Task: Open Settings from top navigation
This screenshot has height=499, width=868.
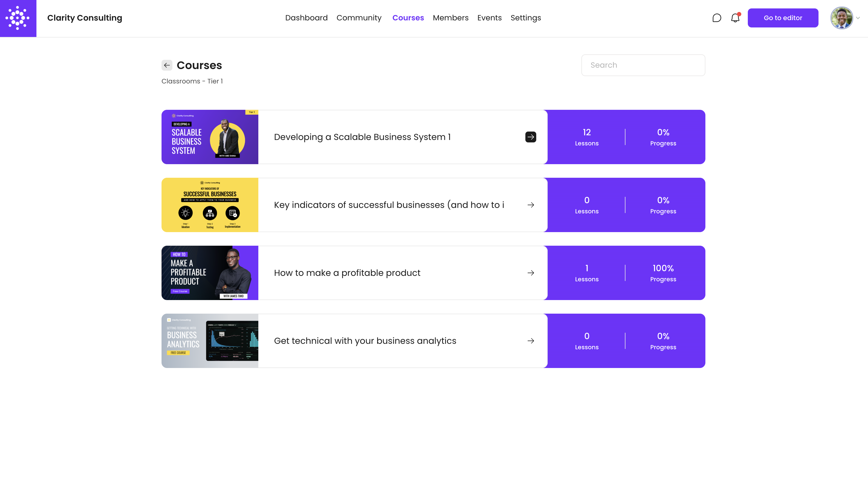Action: [x=526, y=18]
